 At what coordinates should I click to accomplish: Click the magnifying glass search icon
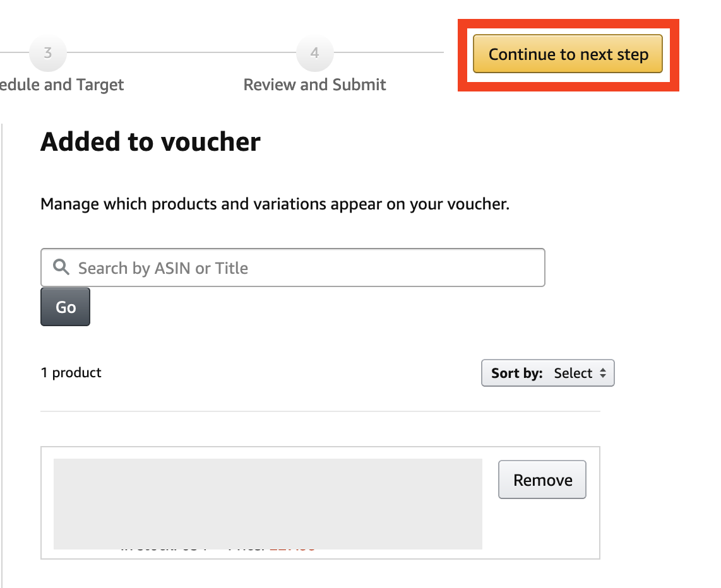pos(61,267)
